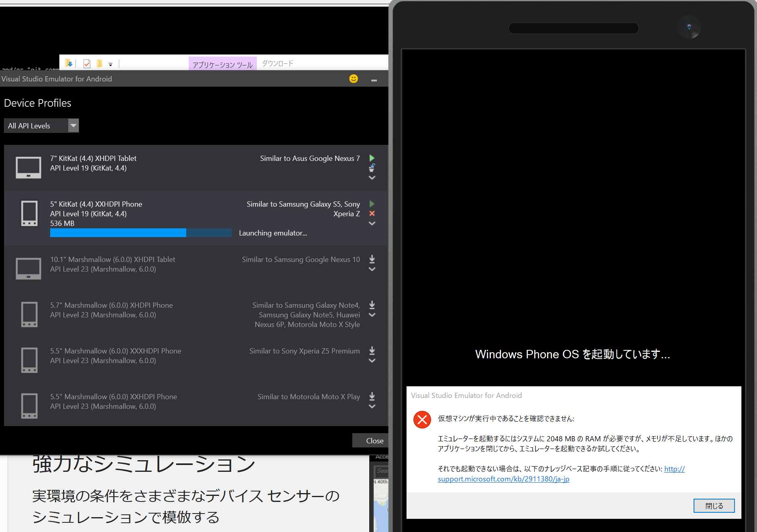The width and height of the screenshot is (757, 532).
Task: Select the アプリケーション ツール tab in Explorer
Action: coord(222,64)
